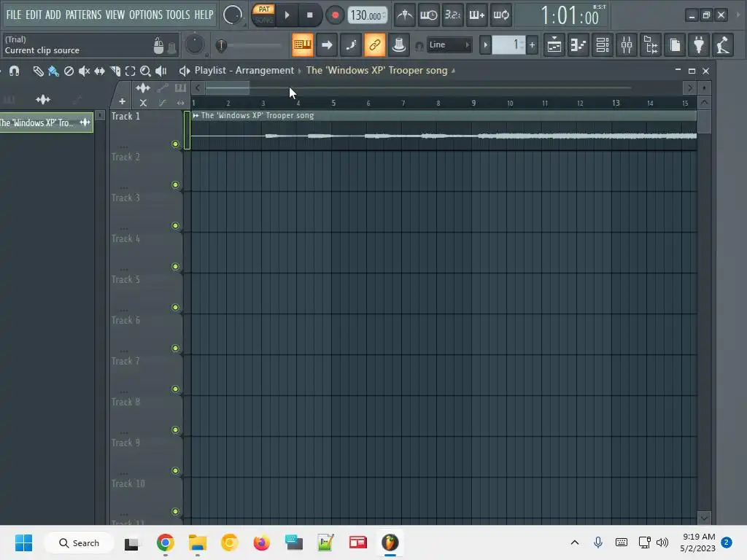
Task: Open the OPTIONS menu
Action: [x=146, y=15]
